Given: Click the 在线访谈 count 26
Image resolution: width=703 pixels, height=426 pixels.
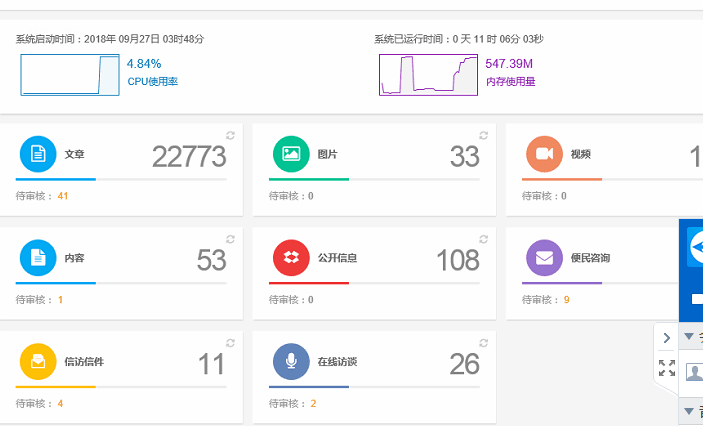Looking at the screenshot, I should [x=464, y=363].
